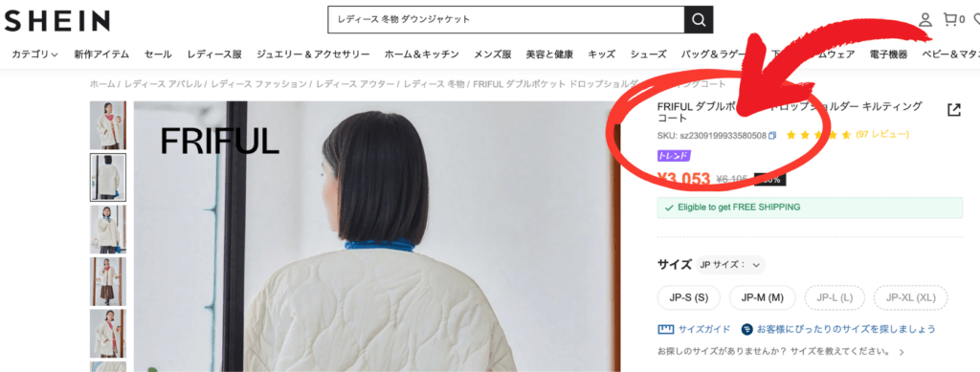The width and height of the screenshot is (980, 372).
Task: Copy the SKU with copy icon
Action: click(x=772, y=135)
